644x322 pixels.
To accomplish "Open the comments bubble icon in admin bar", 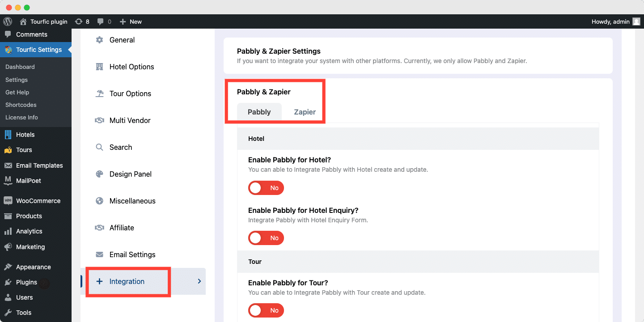I will click(101, 21).
